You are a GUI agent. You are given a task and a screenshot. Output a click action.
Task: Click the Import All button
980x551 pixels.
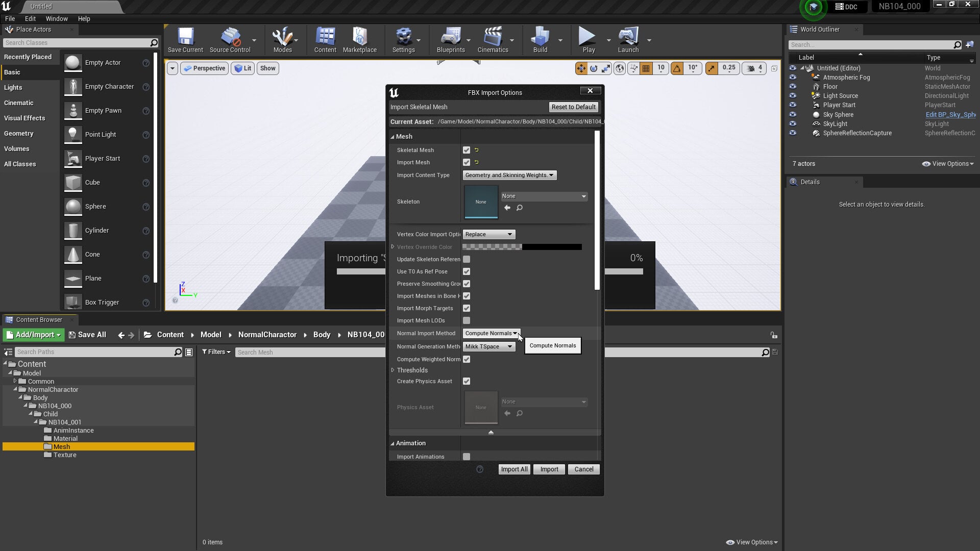click(x=514, y=469)
